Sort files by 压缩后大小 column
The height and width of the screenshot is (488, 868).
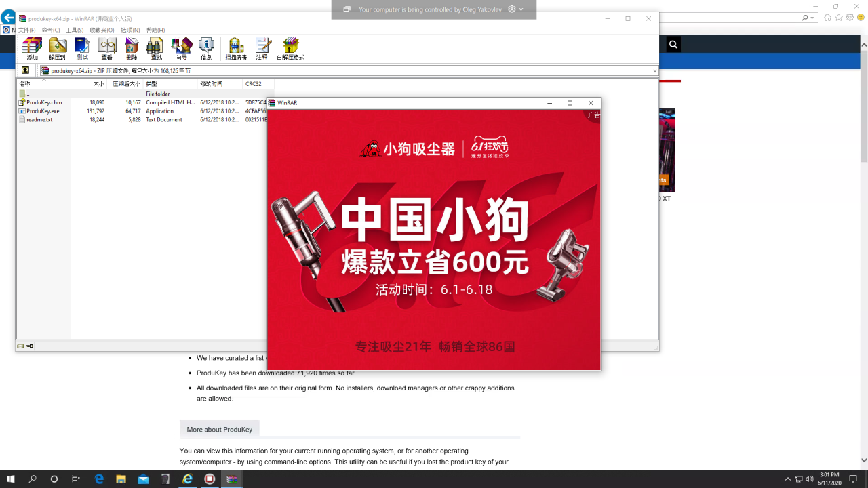pos(125,84)
